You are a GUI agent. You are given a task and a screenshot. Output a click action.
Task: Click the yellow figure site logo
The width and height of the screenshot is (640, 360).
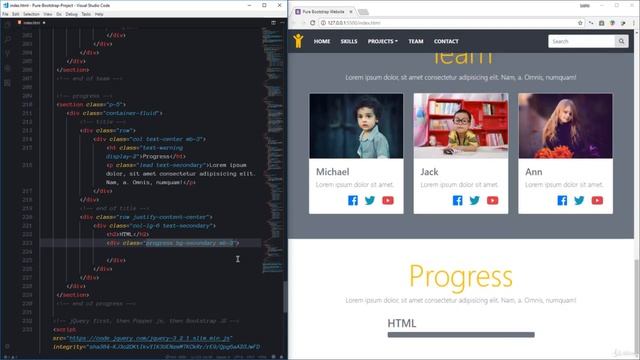click(x=298, y=41)
